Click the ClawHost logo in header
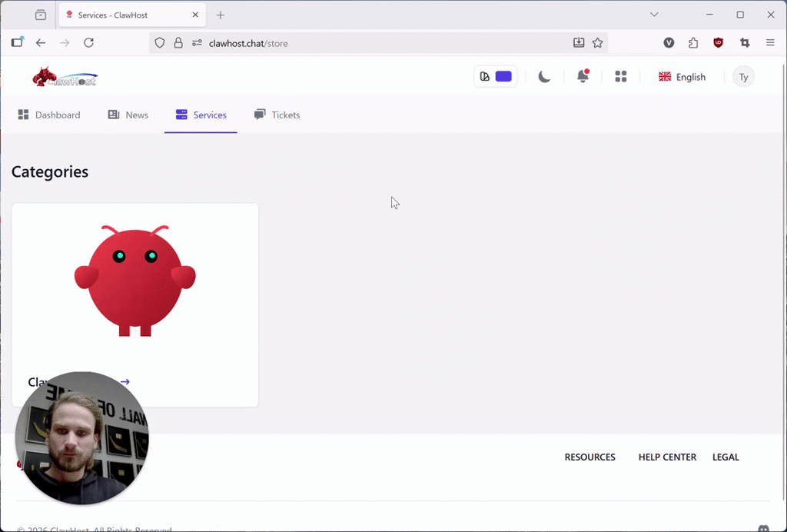The width and height of the screenshot is (787, 532). click(x=65, y=77)
